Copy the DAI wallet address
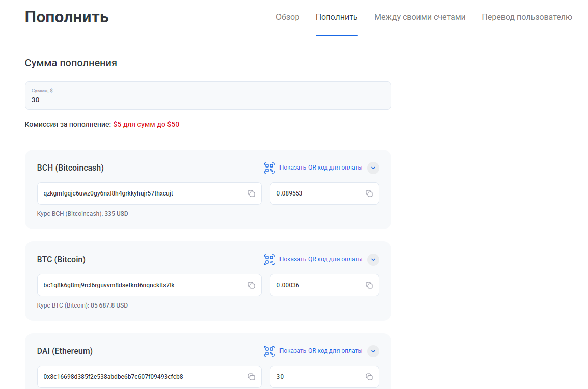This screenshot has height=389, width=588. 251,377
